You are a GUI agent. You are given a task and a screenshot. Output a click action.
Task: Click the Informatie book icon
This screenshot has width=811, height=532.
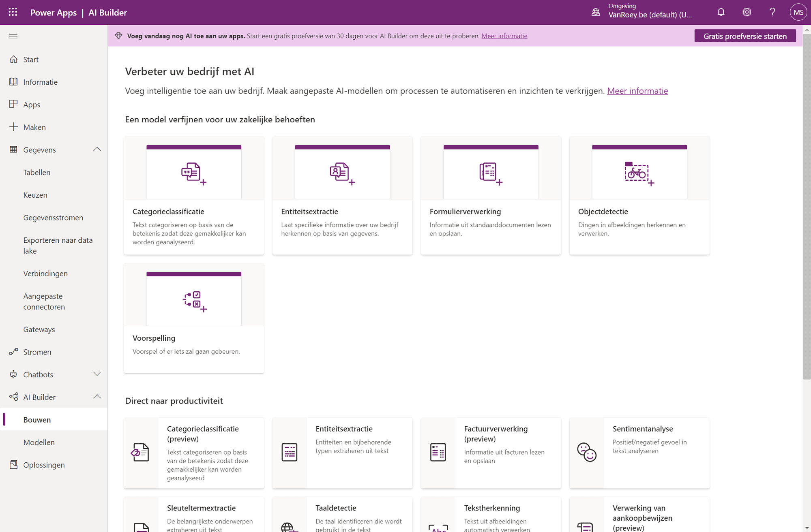(x=13, y=82)
